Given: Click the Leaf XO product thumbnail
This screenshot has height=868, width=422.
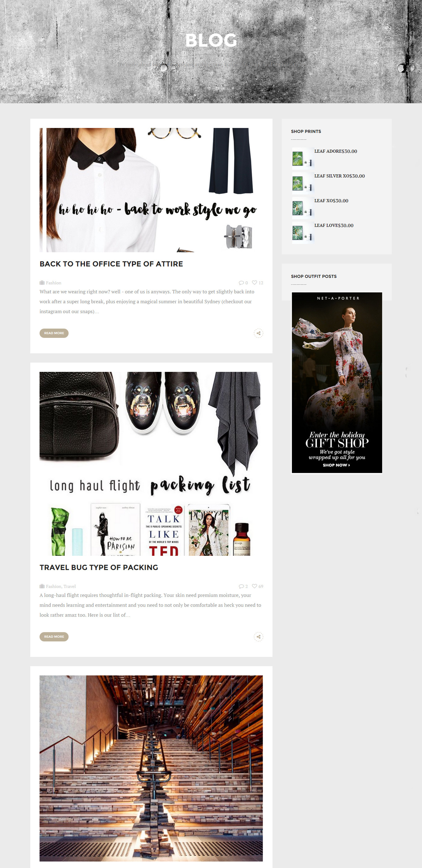Looking at the screenshot, I should point(303,208).
